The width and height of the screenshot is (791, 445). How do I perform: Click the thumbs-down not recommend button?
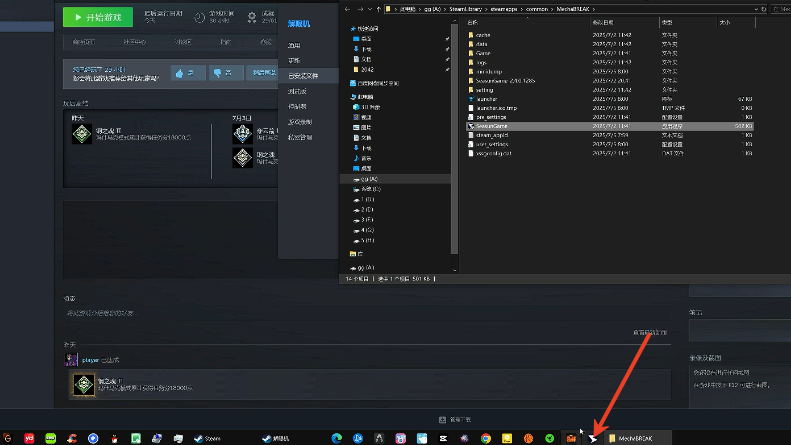[x=223, y=73]
